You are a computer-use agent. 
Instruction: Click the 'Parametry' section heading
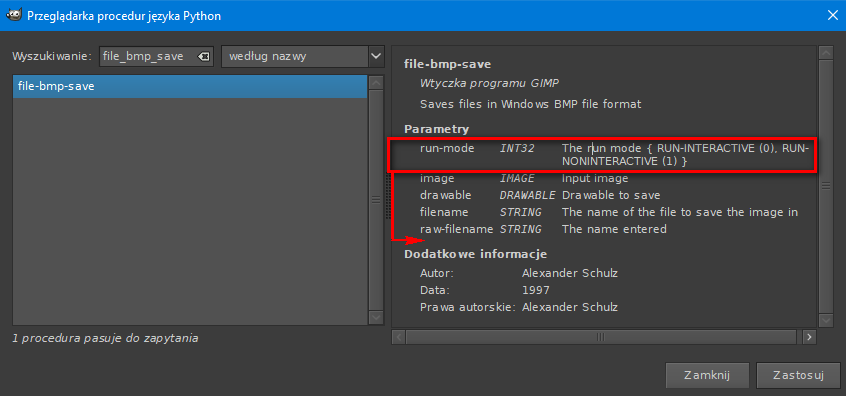[x=436, y=129]
